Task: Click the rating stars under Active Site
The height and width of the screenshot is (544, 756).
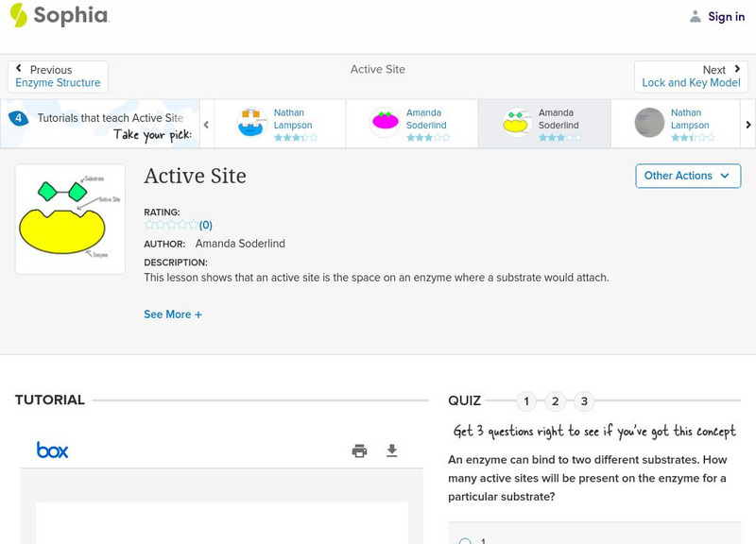Action: (171, 225)
